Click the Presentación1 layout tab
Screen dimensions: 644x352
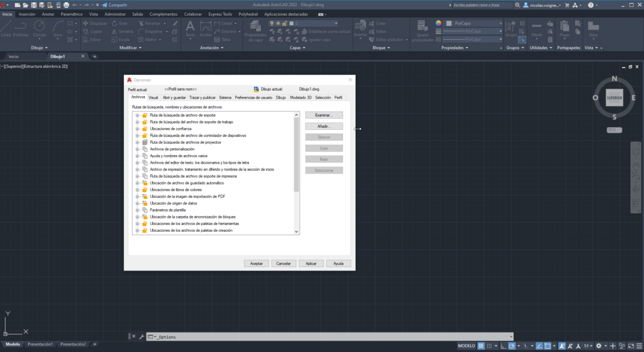[40, 344]
